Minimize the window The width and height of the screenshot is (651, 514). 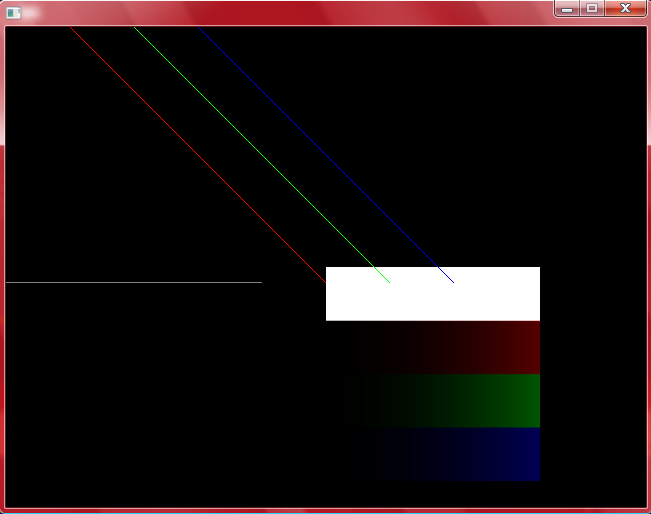coord(567,8)
